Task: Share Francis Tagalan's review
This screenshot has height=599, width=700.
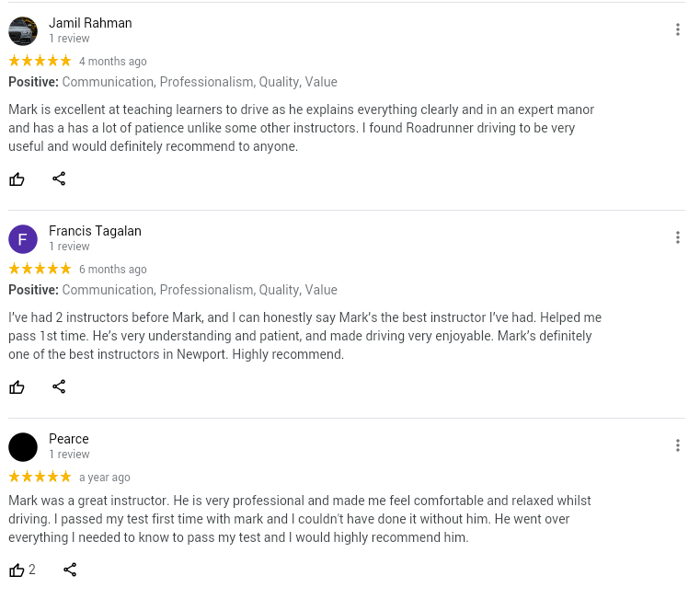Action: (x=59, y=386)
